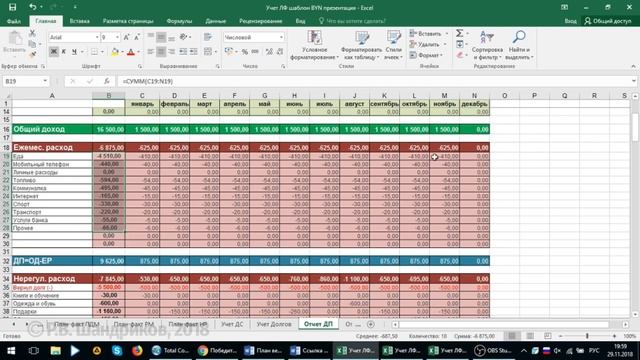Toggle underline formatting (Ч)

[x=74, y=52]
